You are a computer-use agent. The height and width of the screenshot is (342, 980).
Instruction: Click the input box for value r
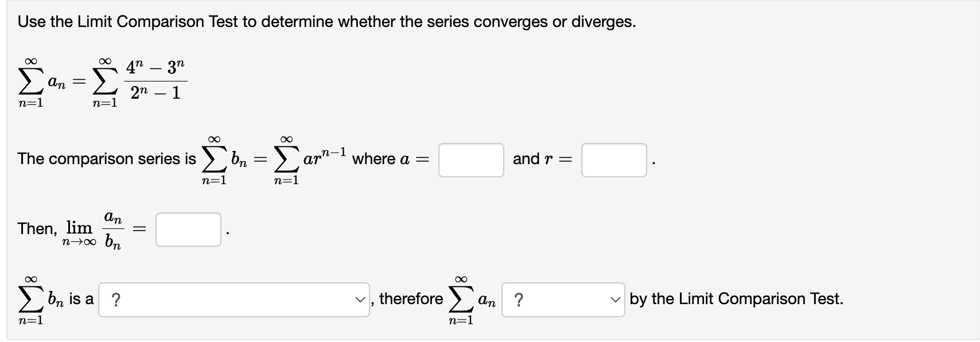pos(613,160)
